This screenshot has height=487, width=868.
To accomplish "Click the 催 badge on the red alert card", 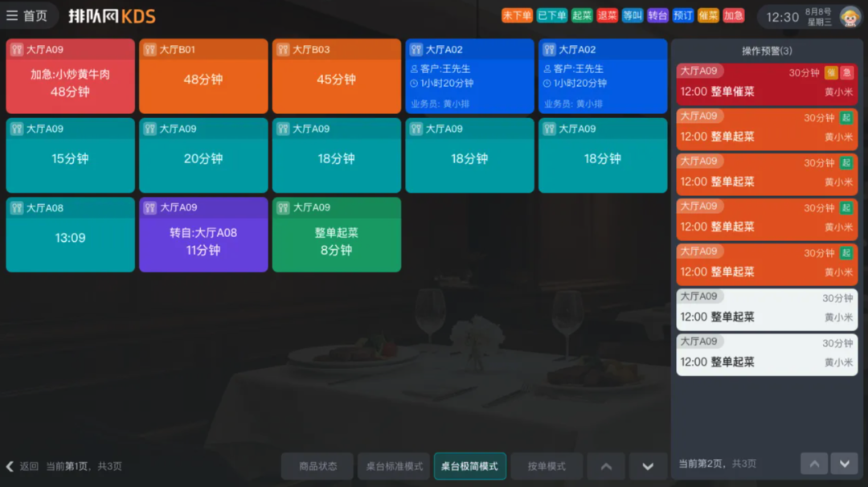I will pyautogui.click(x=830, y=72).
